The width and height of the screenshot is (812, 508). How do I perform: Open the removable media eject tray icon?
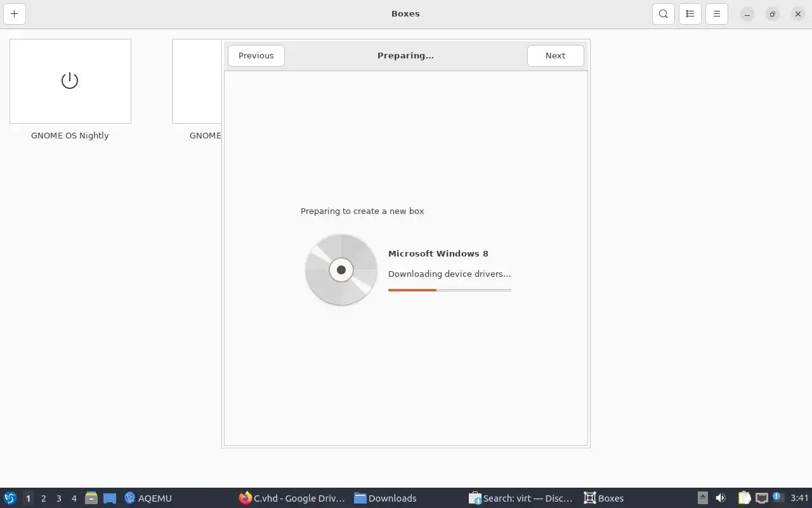[x=703, y=498]
